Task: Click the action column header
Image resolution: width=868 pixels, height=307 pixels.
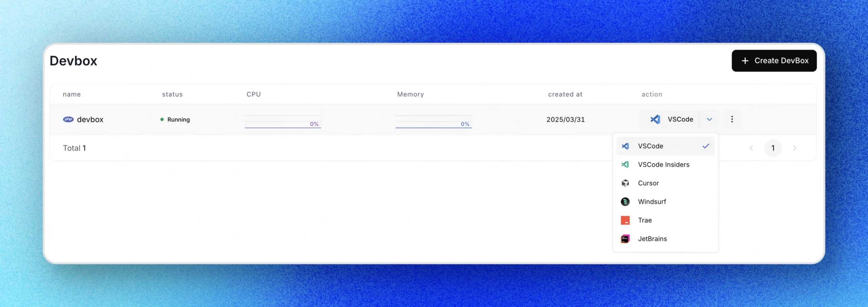Action: [x=652, y=94]
